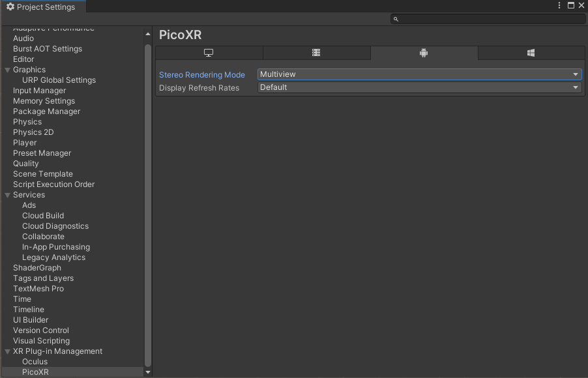The width and height of the screenshot is (588, 378).
Task: Collapse the Services tree section
Action: (7, 195)
